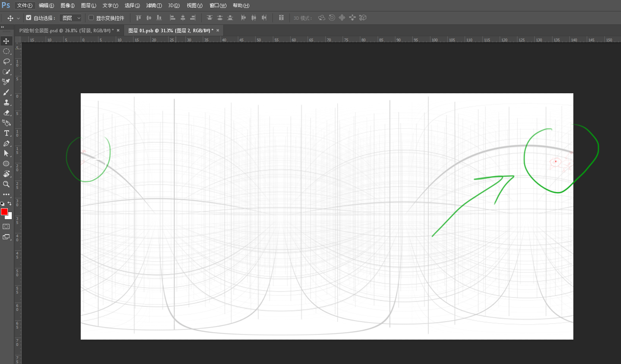
Task: Align right edges in options bar
Action: tap(193, 18)
